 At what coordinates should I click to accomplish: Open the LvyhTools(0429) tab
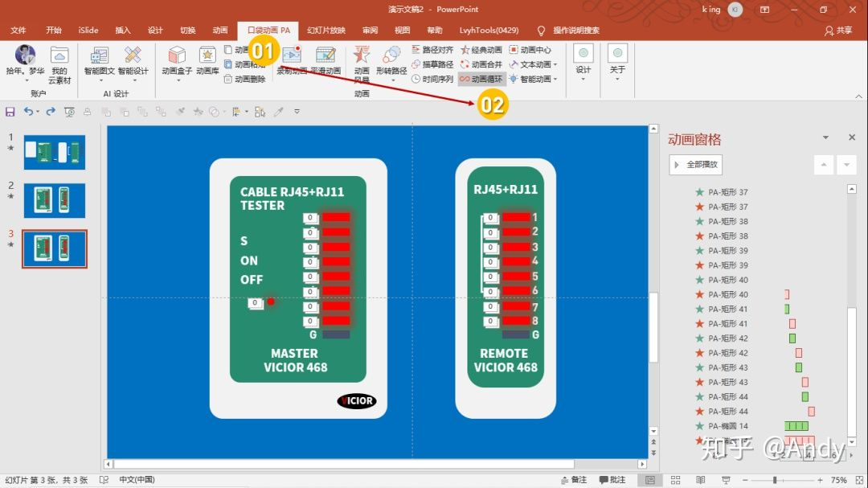pyautogui.click(x=489, y=31)
